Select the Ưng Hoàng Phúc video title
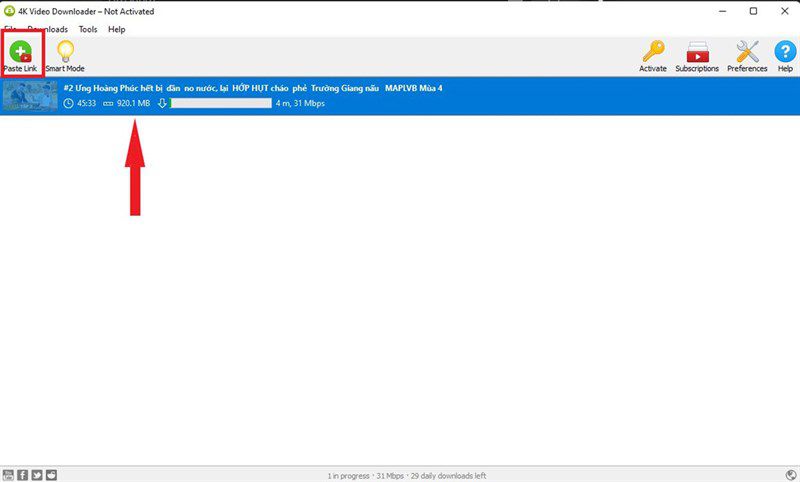Viewport: 800px width, 482px height. click(x=253, y=88)
